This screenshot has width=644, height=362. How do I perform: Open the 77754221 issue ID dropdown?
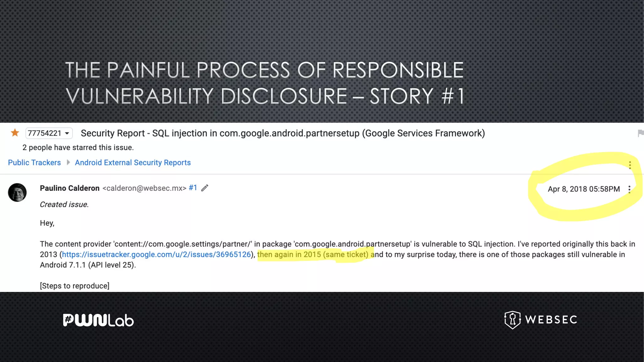tap(49, 133)
